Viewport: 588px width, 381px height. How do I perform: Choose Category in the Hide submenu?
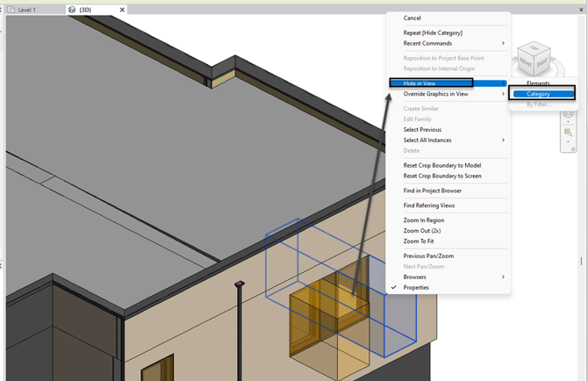coord(539,94)
